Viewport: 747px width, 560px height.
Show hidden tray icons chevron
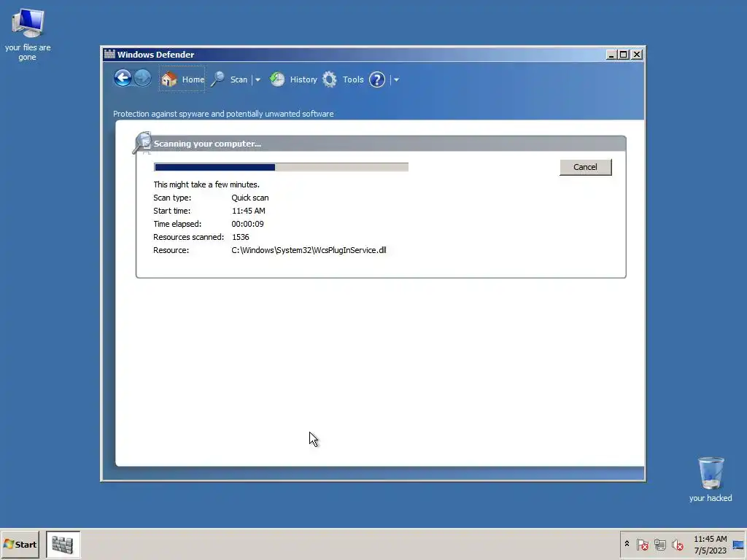pyautogui.click(x=627, y=544)
